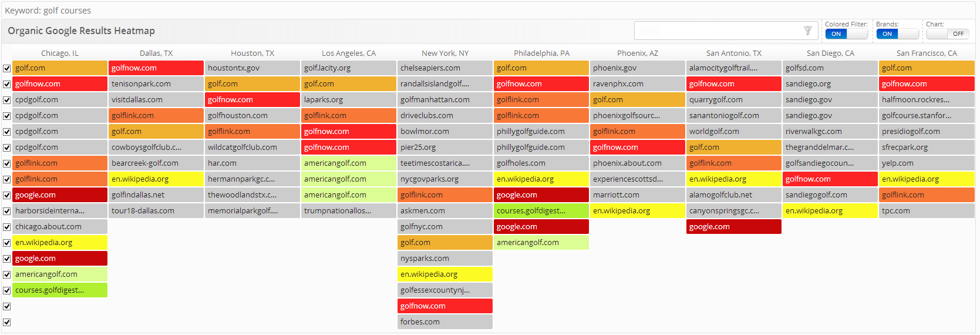The height and width of the screenshot is (335, 980).
Task: Click the driveclubs.com cell
Action: pyautogui.click(x=445, y=116)
